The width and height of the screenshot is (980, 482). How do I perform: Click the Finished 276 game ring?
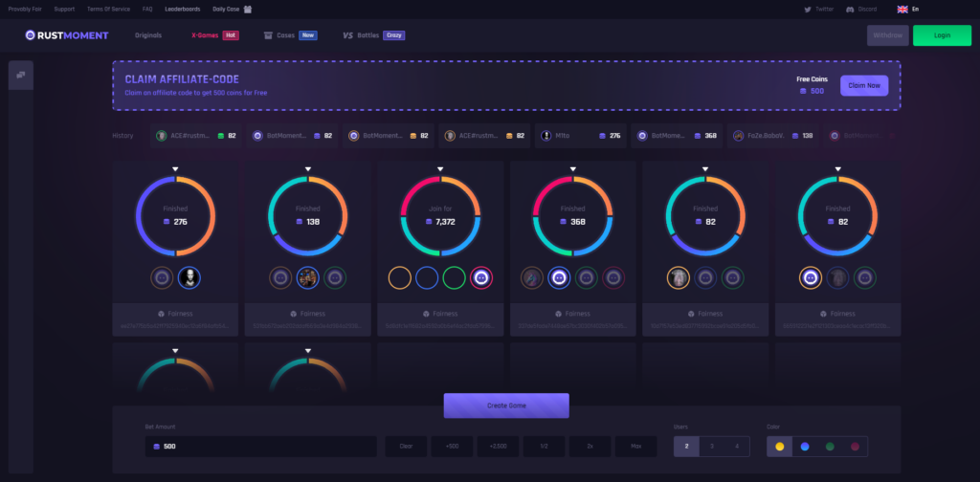pyautogui.click(x=176, y=216)
